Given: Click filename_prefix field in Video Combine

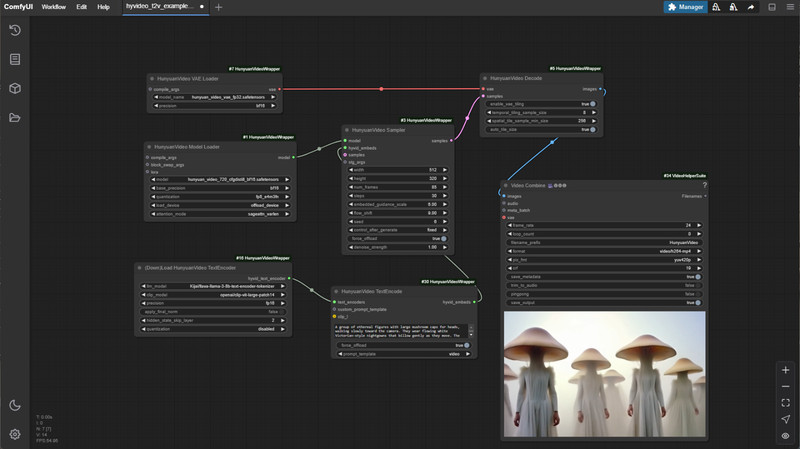Looking at the screenshot, I should (x=604, y=242).
